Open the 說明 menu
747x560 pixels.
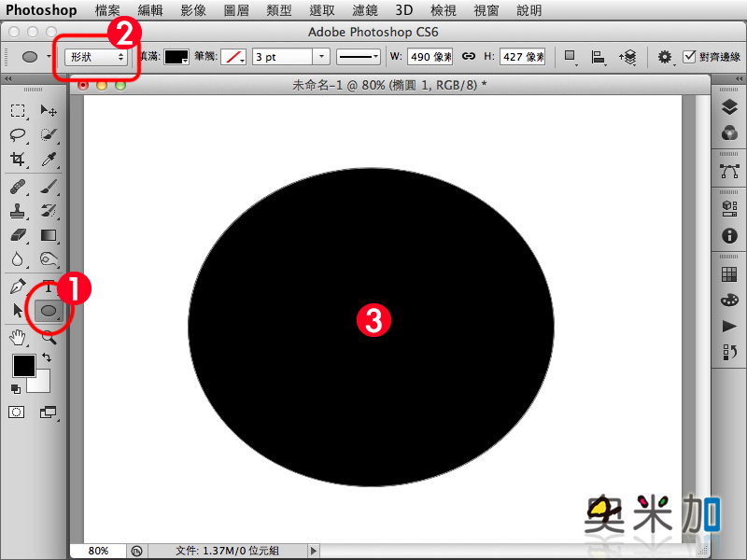click(x=529, y=10)
